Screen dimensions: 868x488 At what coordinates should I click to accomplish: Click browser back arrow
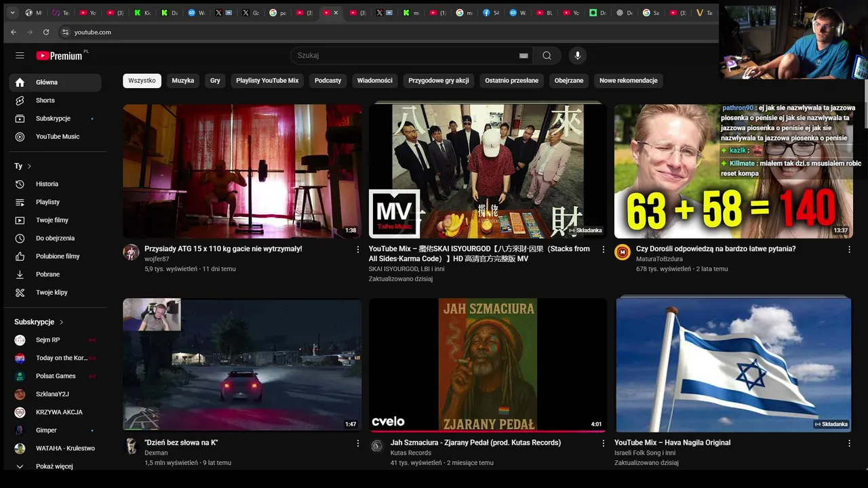[14, 32]
